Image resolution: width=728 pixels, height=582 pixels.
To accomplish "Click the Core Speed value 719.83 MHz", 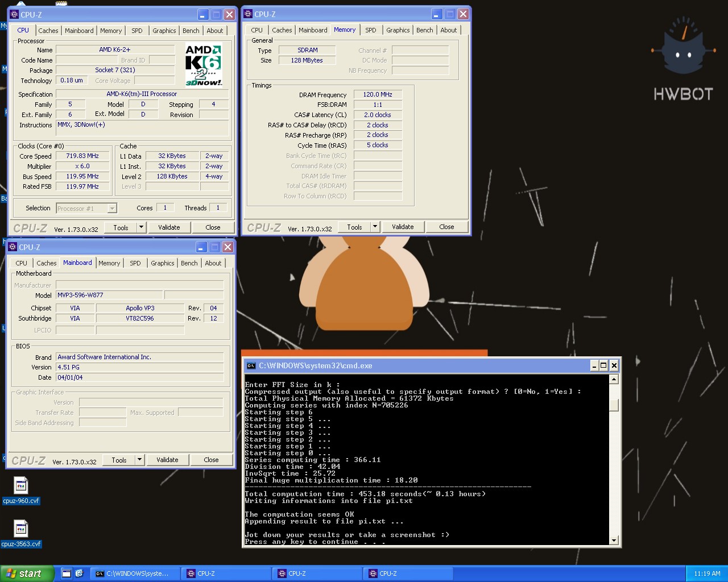I will 82,156.
